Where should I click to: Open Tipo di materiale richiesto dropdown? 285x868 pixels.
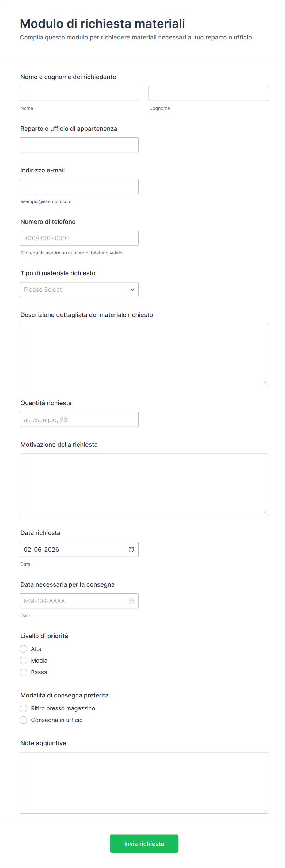(x=79, y=289)
